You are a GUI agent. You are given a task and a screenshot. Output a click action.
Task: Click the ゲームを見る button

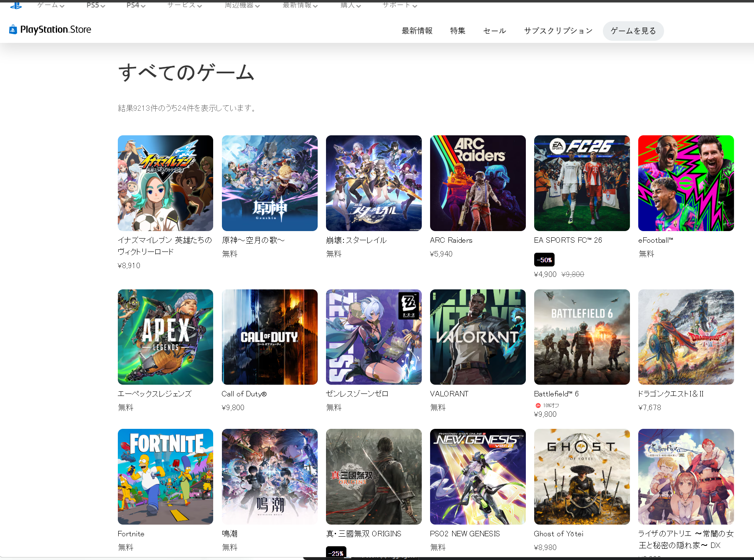tap(633, 31)
